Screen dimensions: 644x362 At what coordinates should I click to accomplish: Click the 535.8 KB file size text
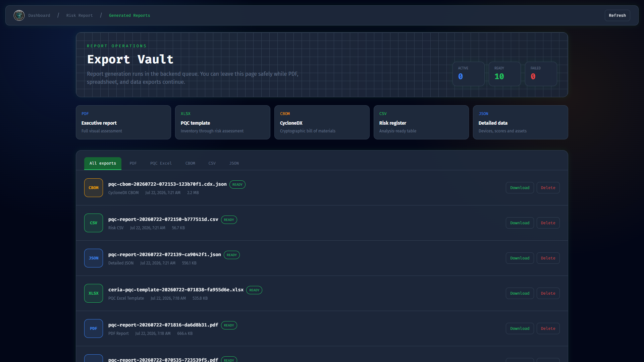pos(200,298)
